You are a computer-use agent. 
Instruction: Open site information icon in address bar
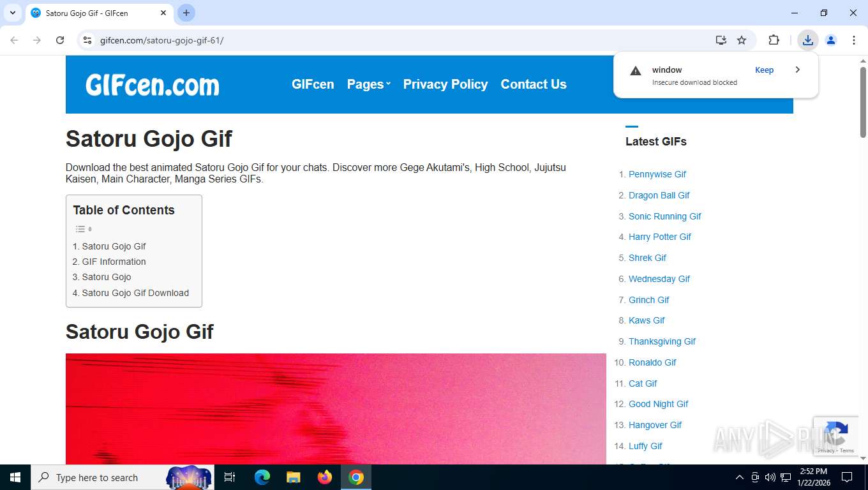[x=88, y=40]
